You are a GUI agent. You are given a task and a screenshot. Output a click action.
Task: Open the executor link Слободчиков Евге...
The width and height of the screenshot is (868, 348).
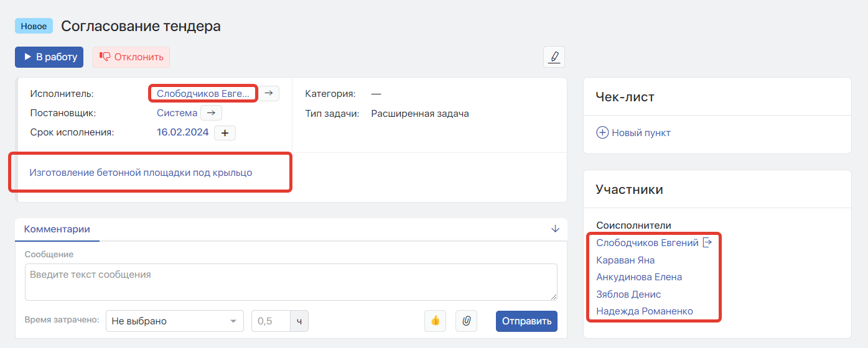pos(203,94)
